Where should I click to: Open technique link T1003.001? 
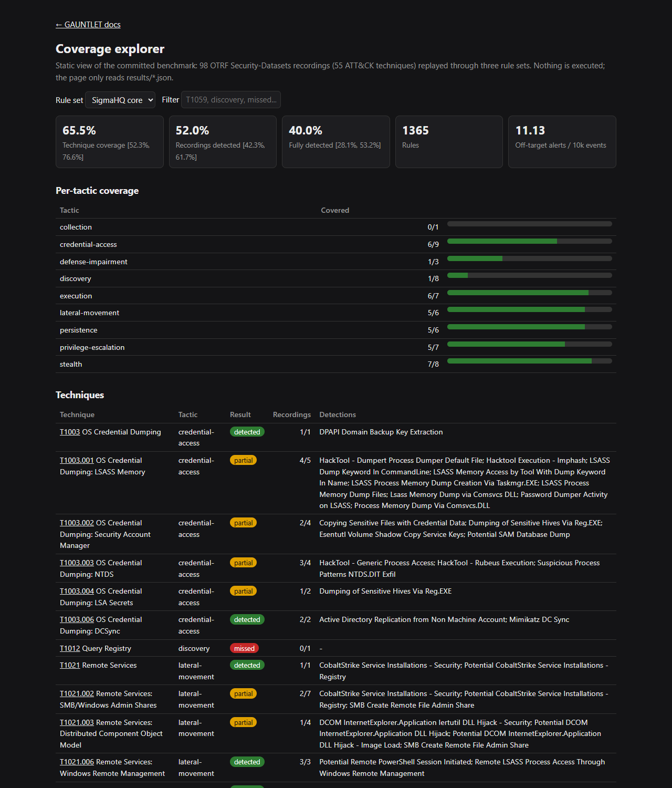click(77, 460)
